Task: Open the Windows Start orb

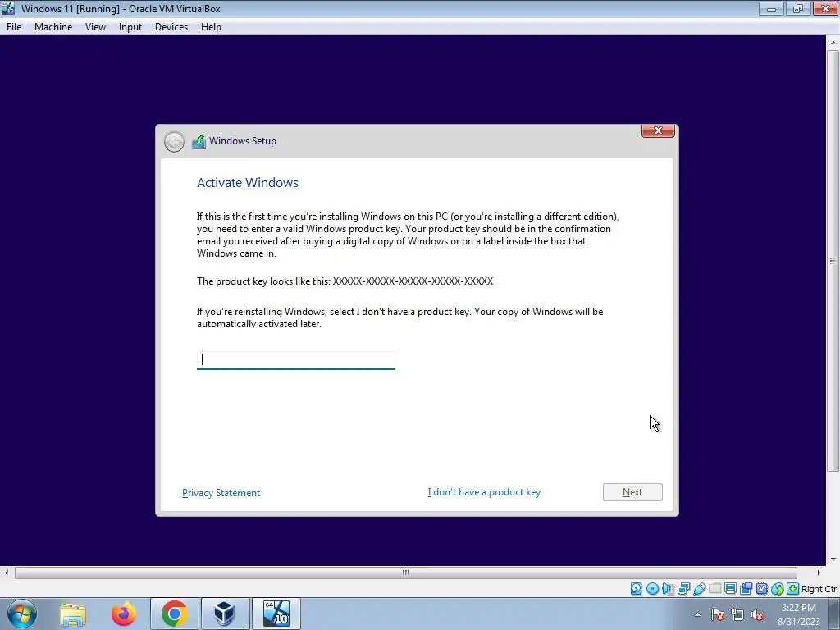Action: [x=22, y=614]
